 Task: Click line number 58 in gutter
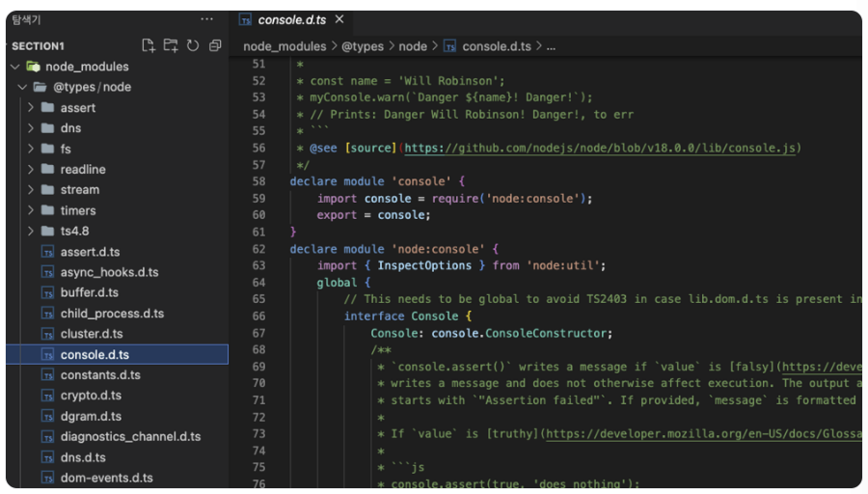point(259,181)
